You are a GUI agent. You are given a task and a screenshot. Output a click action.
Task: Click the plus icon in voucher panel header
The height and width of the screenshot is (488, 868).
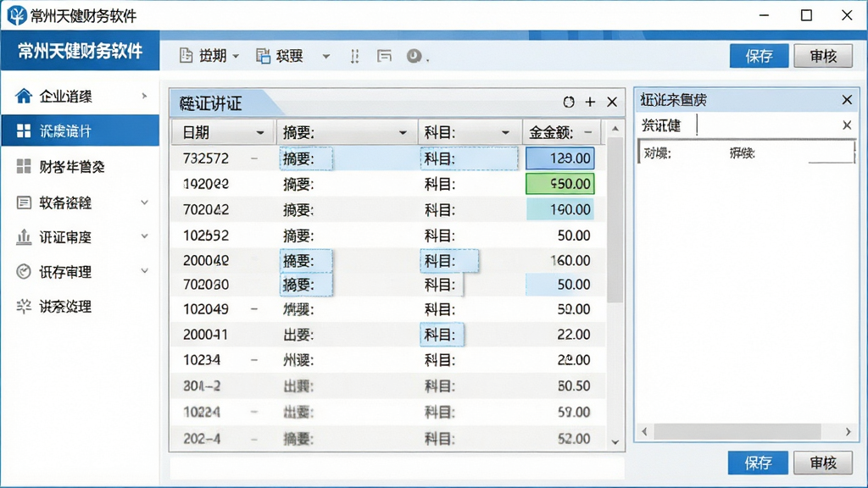[x=590, y=102]
